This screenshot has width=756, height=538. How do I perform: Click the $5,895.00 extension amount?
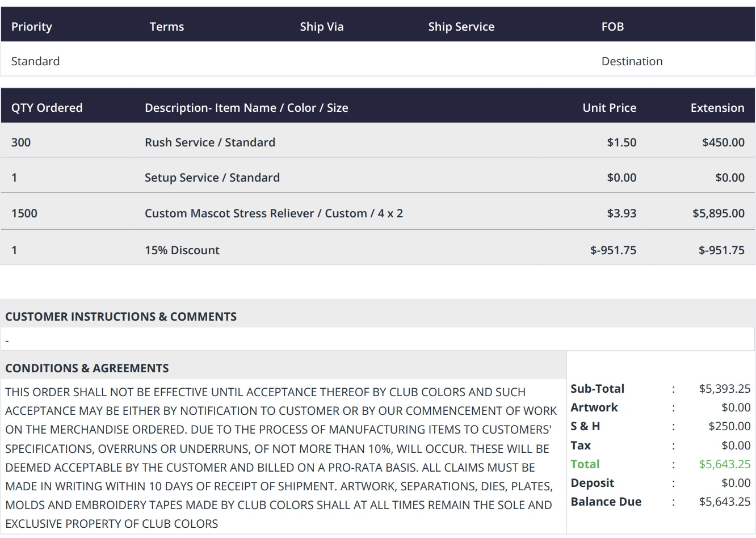tap(719, 213)
